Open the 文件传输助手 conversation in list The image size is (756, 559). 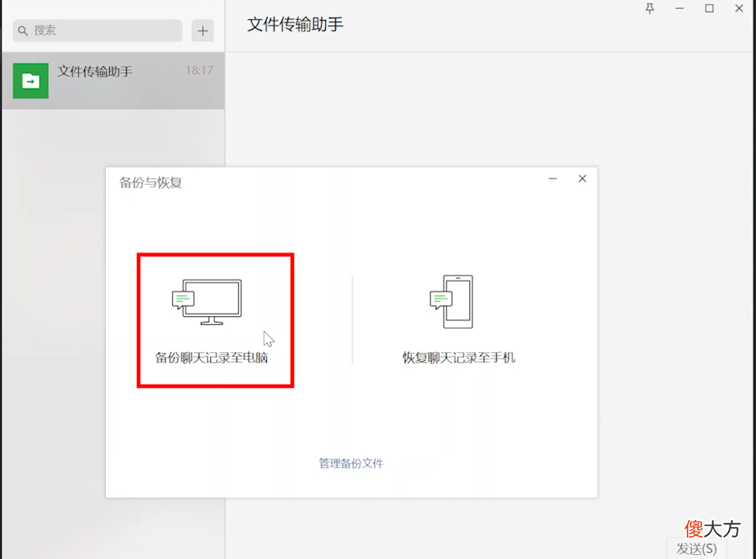[113, 81]
